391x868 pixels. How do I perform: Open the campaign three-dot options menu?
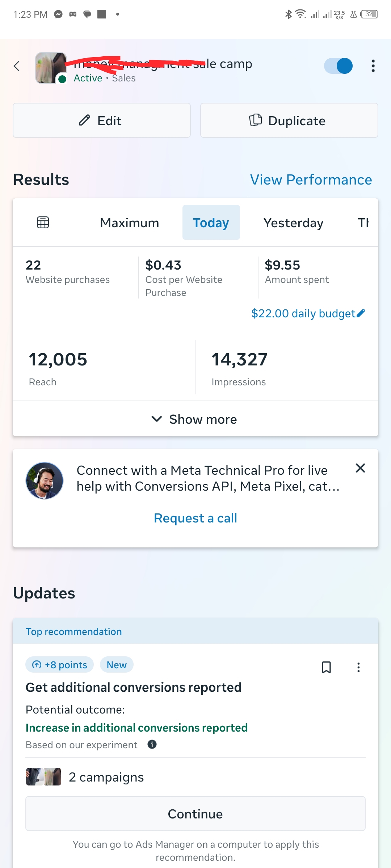(x=373, y=66)
